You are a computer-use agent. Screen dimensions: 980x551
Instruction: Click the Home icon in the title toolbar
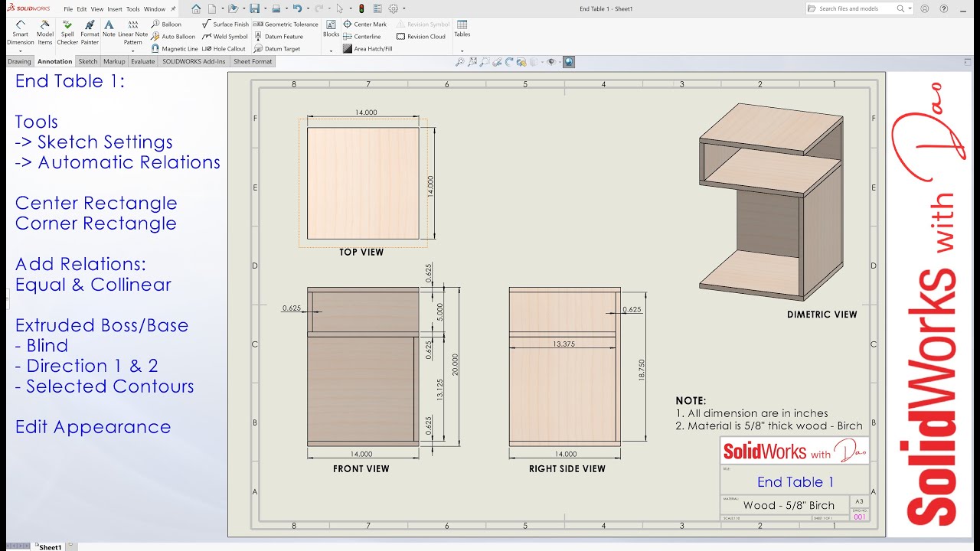pos(196,8)
